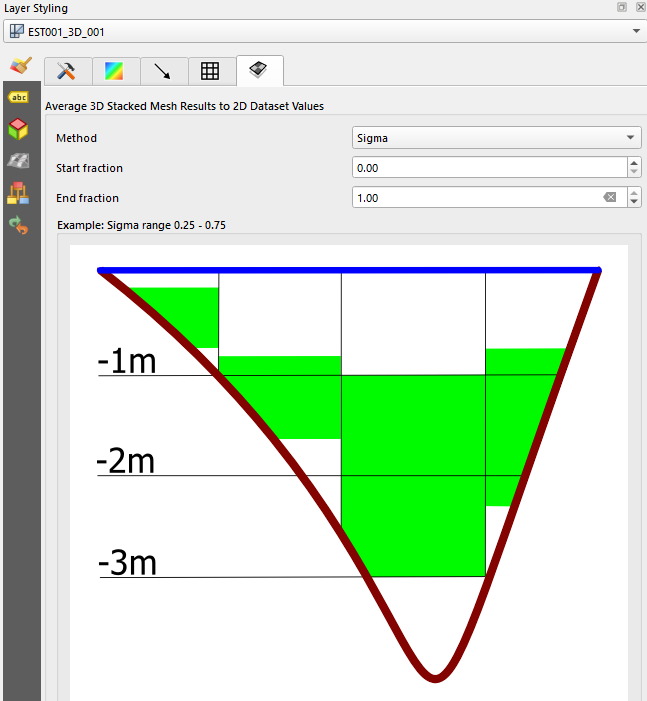The image size is (647, 701).
Task: Clear the End fraction value
Action: pyautogui.click(x=610, y=198)
